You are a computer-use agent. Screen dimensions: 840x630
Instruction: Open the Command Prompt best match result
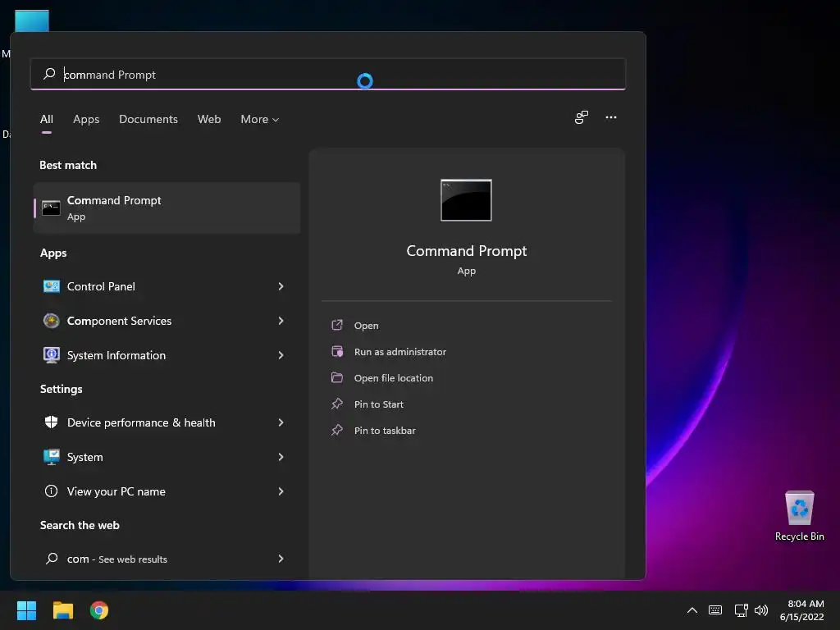167,208
